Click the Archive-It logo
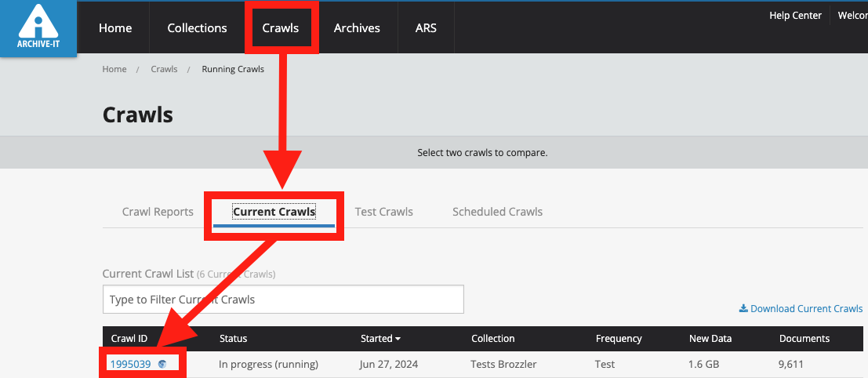 tap(38, 28)
